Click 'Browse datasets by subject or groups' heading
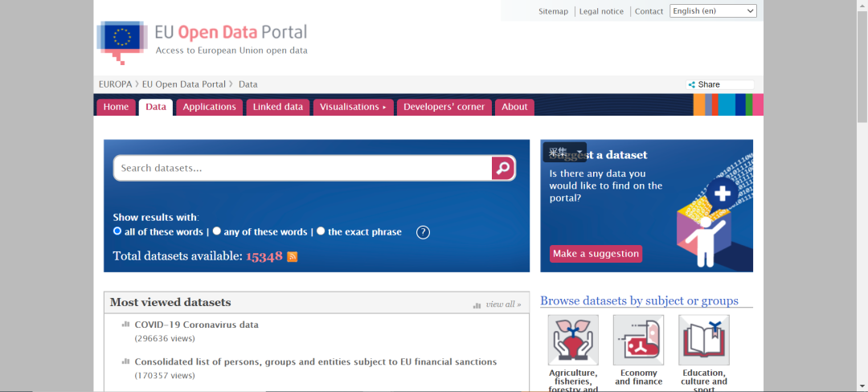 pos(640,300)
